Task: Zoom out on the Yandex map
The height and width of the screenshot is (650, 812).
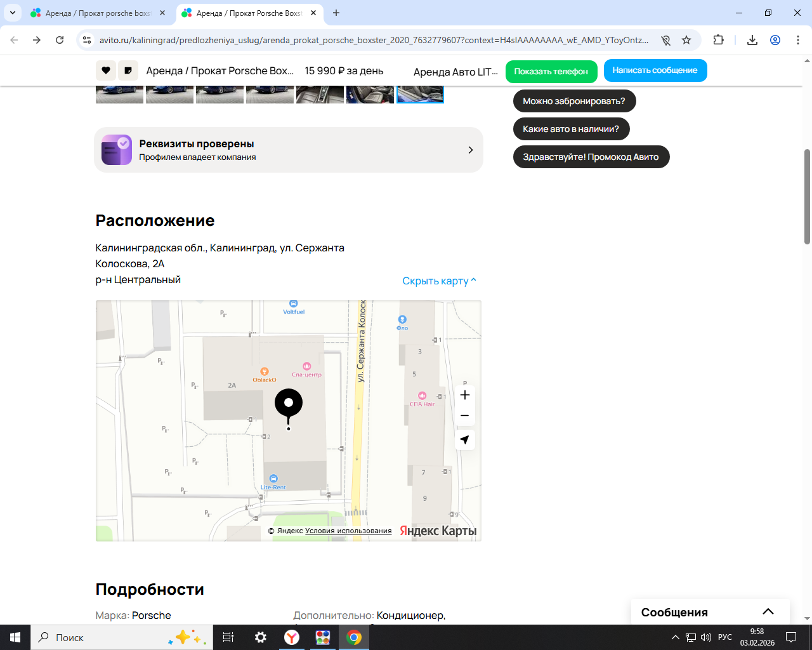Action: click(x=464, y=416)
